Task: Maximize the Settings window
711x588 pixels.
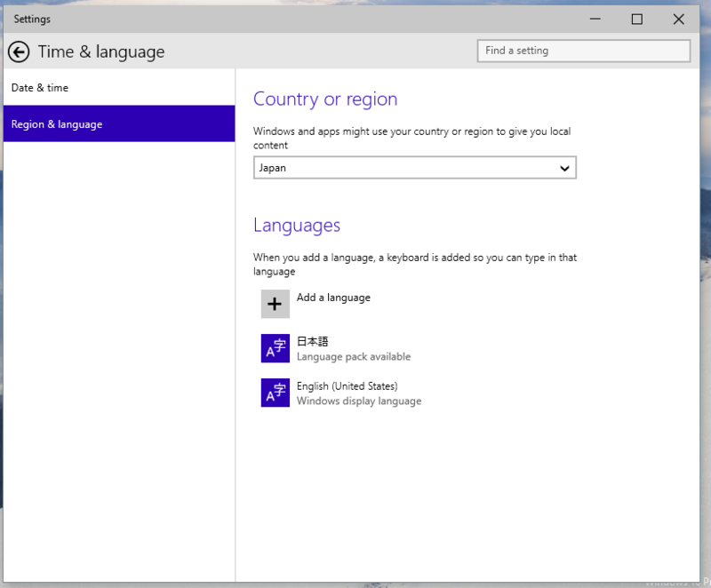Action: (636, 19)
